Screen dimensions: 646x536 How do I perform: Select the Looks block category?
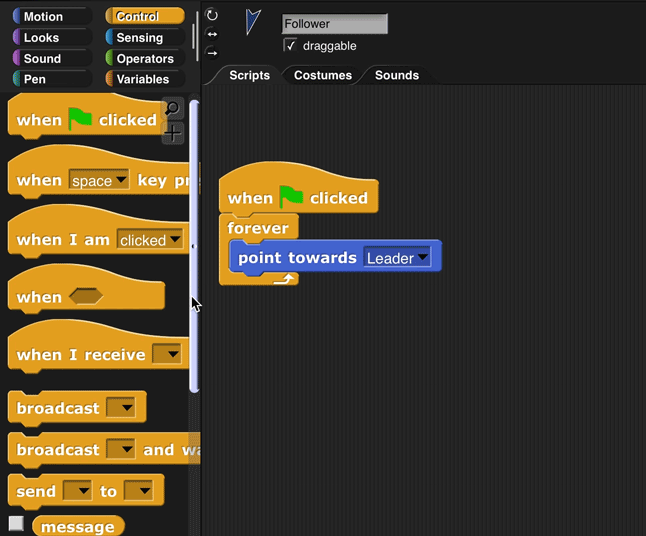point(52,37)
